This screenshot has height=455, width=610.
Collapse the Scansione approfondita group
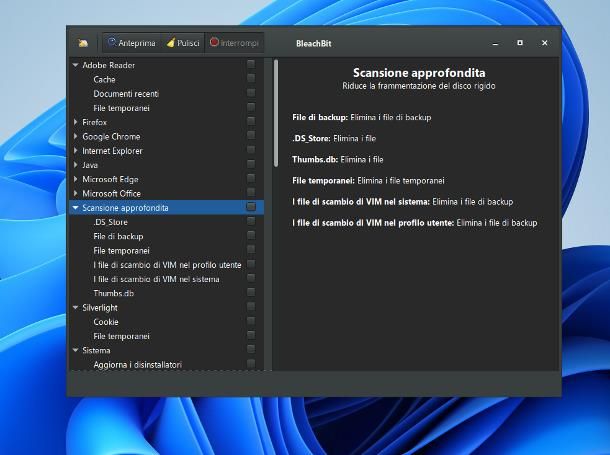(x=75, y=208)
